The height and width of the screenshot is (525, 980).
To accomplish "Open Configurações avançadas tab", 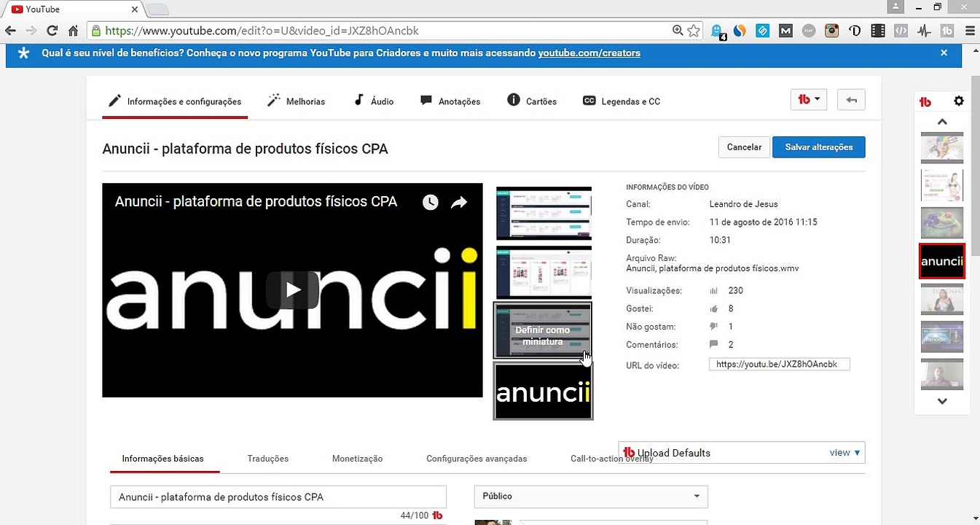I will tap(477, 459).
